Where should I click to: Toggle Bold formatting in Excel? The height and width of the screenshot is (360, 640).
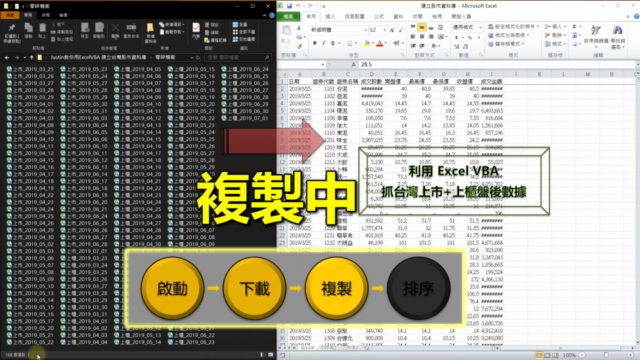click(x=315, y=43)
